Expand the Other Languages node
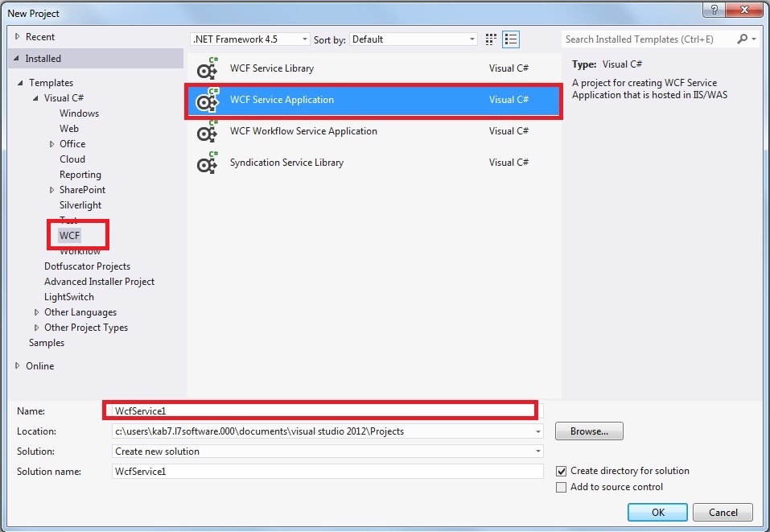This screenshot has width=770, height=532. (36, 312)
